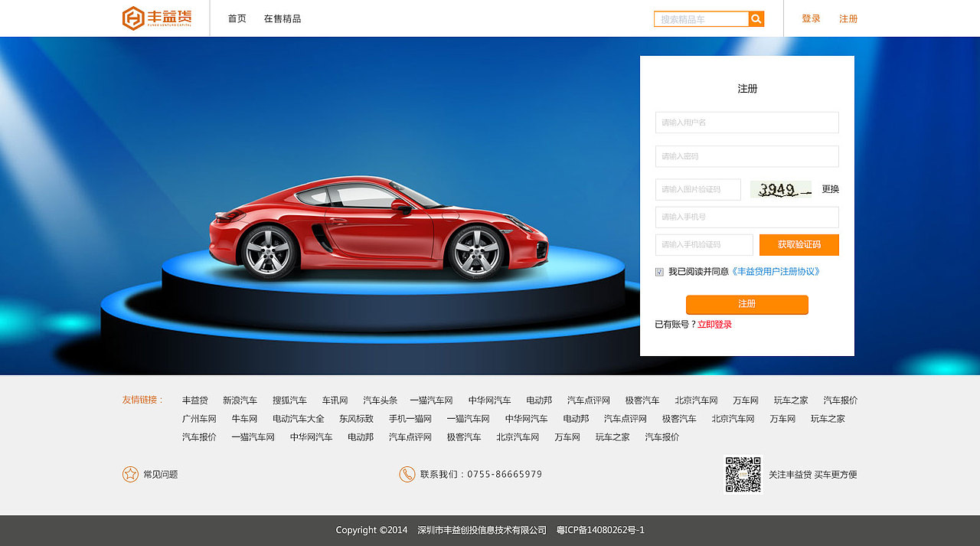Open 在售精品 in the top navigation
980x546 pixels.
[x=282, y=18]
